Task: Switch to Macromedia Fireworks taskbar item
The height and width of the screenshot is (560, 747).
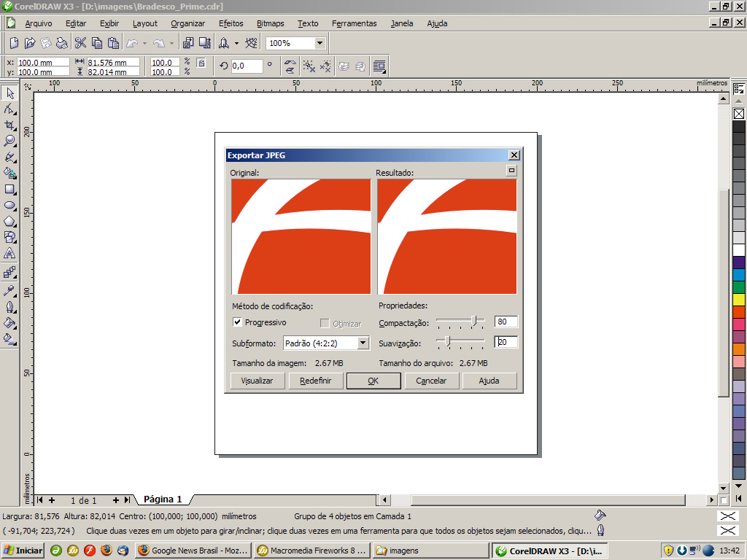Action: tap(312, 551)
